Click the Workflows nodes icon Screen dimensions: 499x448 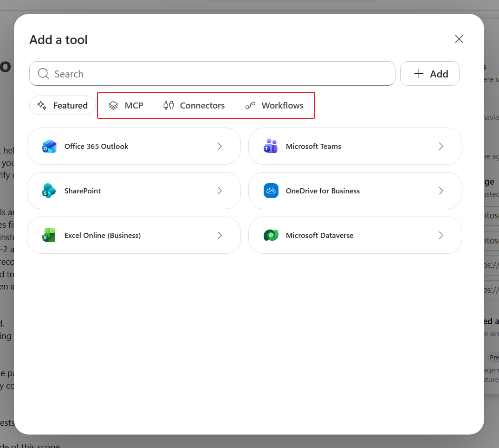[250, 106]
